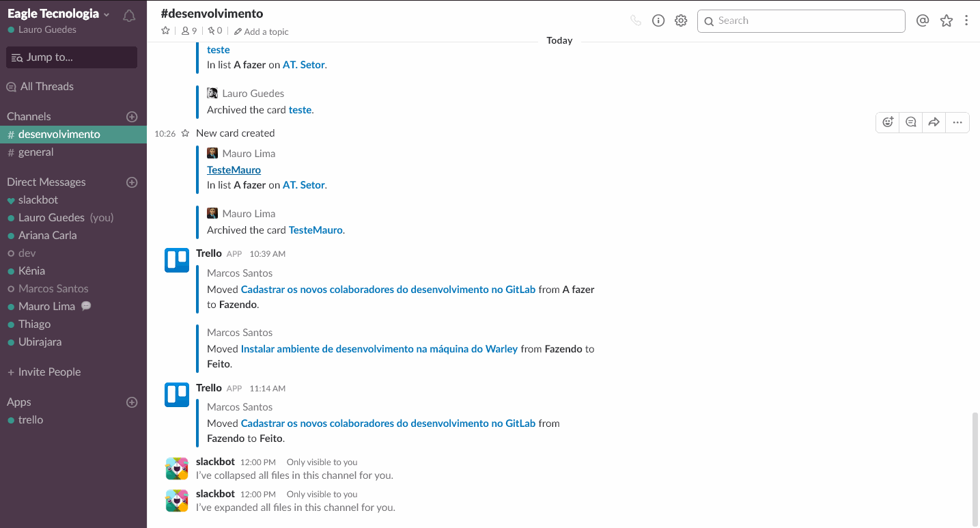This screenshot has width=980, height=528.
Task: Open AT. Setor board link under TesteMauro
Action: click(304, 185)
